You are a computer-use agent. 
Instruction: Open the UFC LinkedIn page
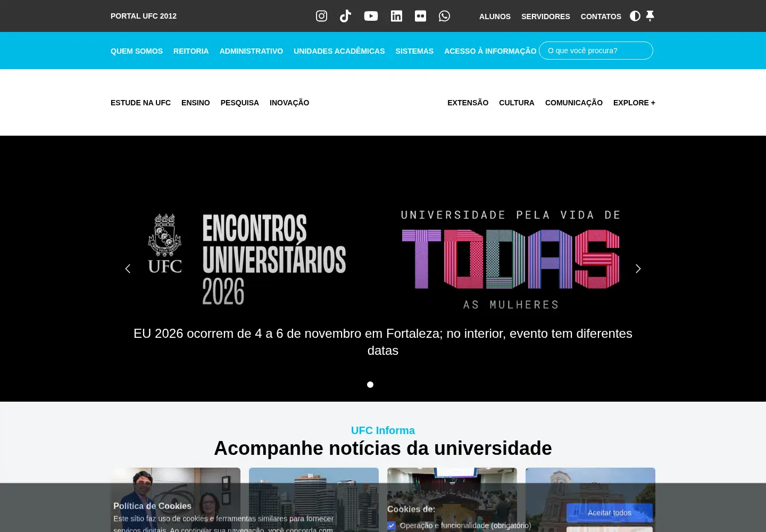(x=396, y=16)
